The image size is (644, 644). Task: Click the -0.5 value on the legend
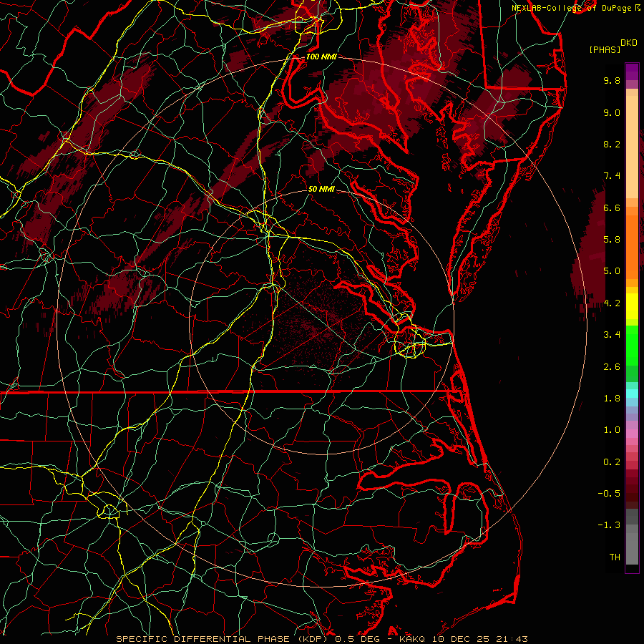(609, 494)
